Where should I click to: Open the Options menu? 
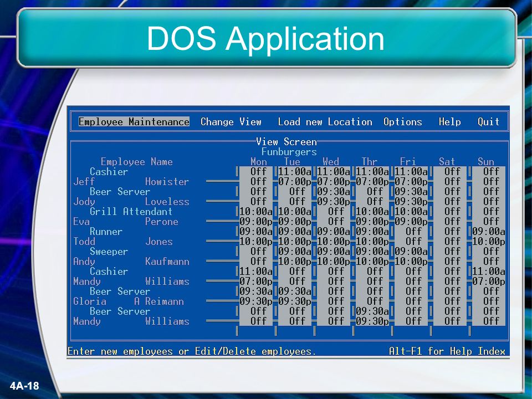403,122
